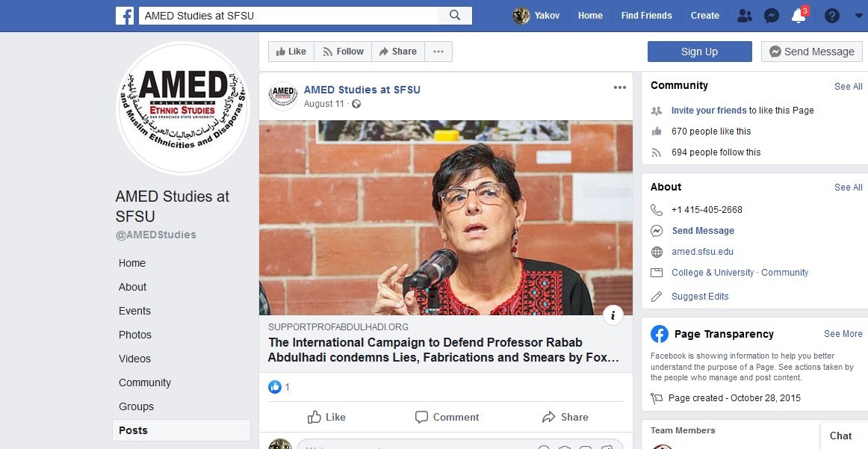Click the phone number +1 415-405-2668
Image resolution: width=868 pixels, height=449 pixels.
(707, 210)
